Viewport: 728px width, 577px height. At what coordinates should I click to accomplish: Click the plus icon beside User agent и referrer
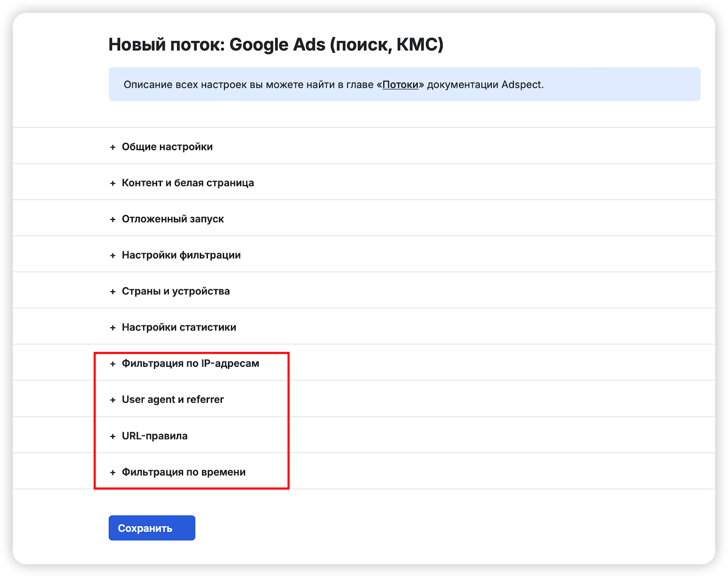click(113, 400)
